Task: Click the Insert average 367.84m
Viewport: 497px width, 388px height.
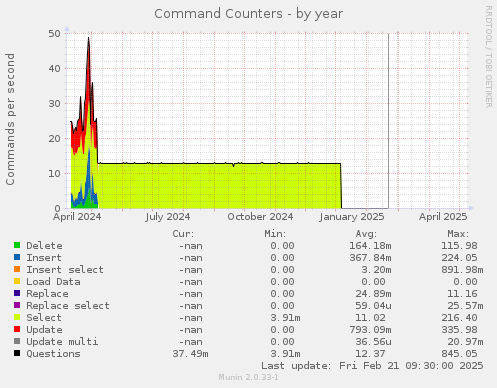Action: [x=370, y=258]
